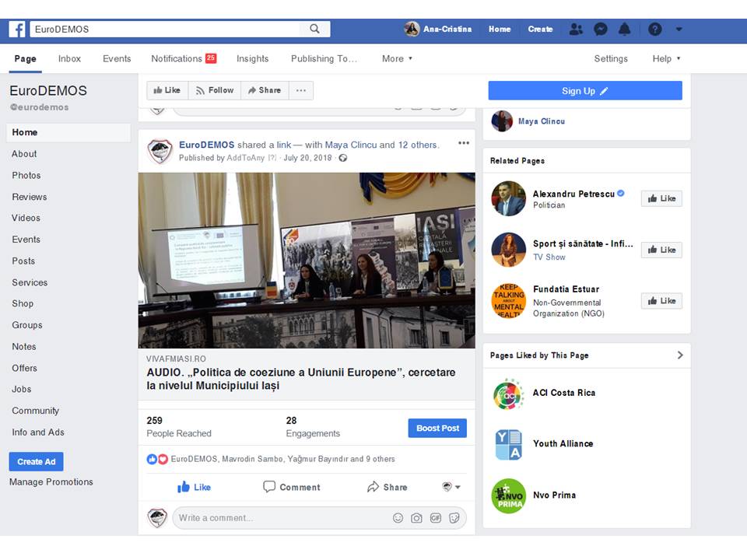This screenshot has width=747, height=560.
Task: Insert a GIF using GIF icon
Action: [436, 518]
